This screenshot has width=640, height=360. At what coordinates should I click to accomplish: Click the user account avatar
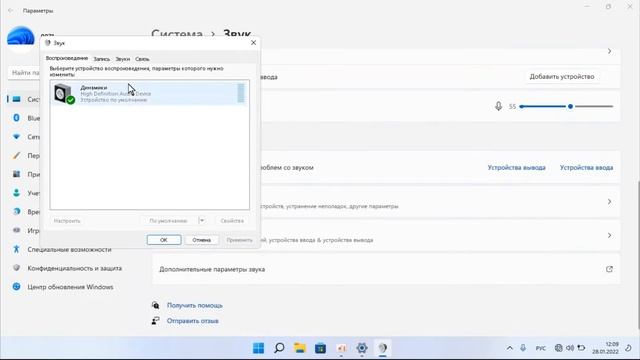click(x=20, y=38)
